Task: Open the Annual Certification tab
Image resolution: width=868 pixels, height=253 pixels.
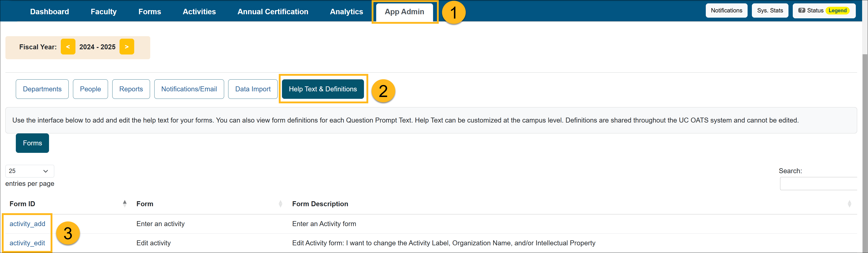Action: point(273,11)
